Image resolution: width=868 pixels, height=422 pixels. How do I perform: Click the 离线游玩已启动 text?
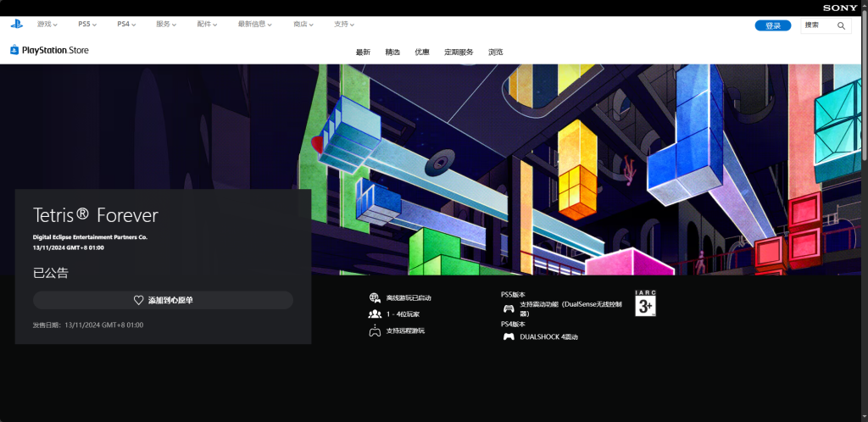pos(409,298)
